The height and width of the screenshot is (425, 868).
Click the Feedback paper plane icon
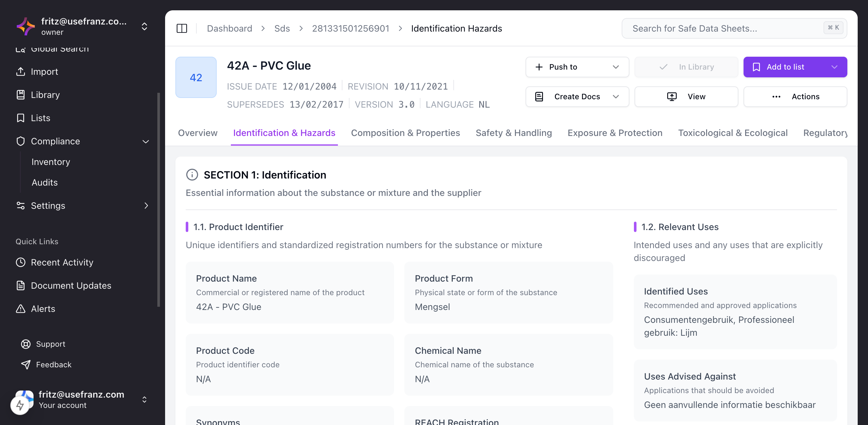coord(25,364)
